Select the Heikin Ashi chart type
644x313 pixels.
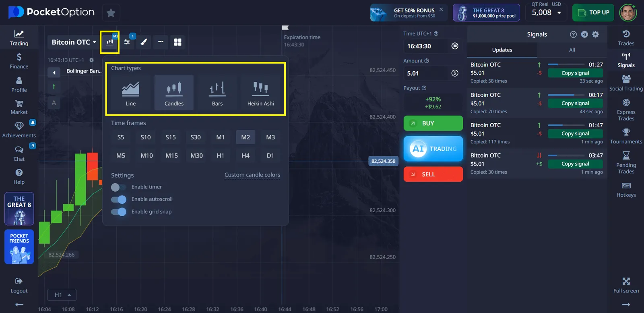tap(260, 93)
